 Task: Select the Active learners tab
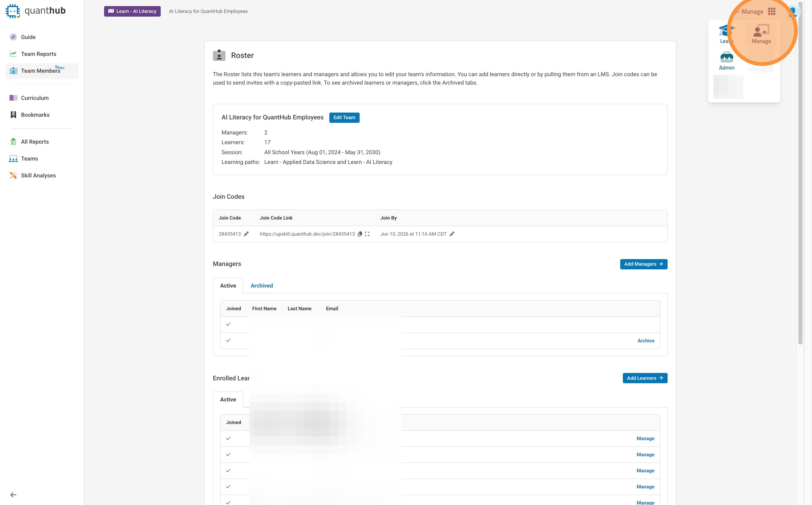pos(228,400)
